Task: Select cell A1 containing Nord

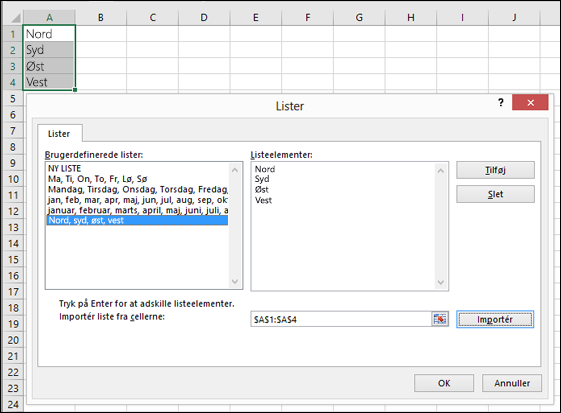Action: [49, 34]
